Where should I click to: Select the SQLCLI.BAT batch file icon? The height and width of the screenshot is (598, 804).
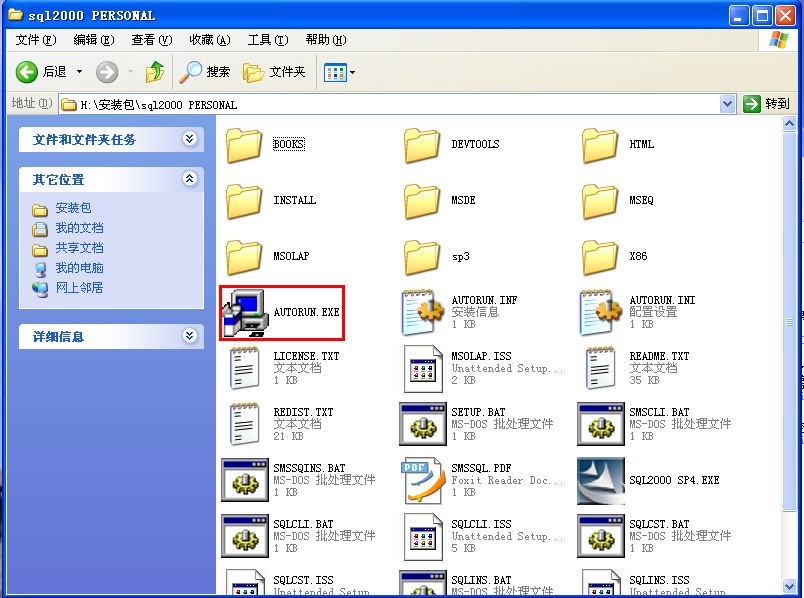[x=245, y=536]
